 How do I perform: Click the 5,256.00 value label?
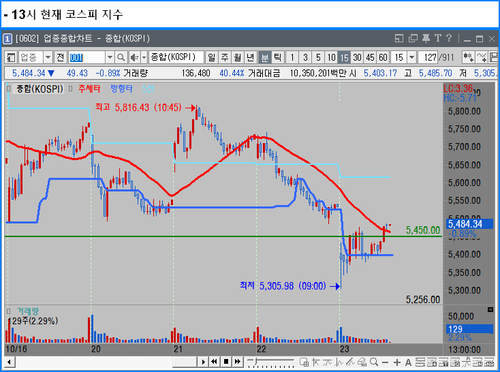coord(423,299)
